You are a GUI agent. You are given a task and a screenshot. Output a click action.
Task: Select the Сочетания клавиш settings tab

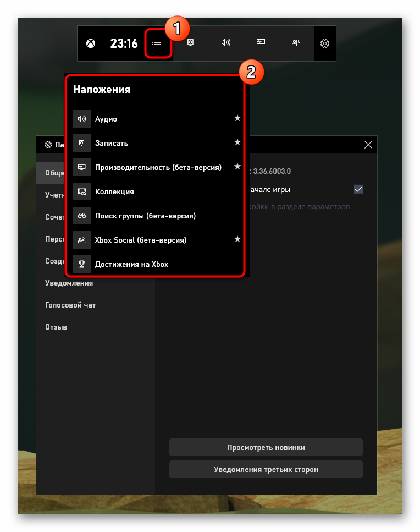click(51, 217)
